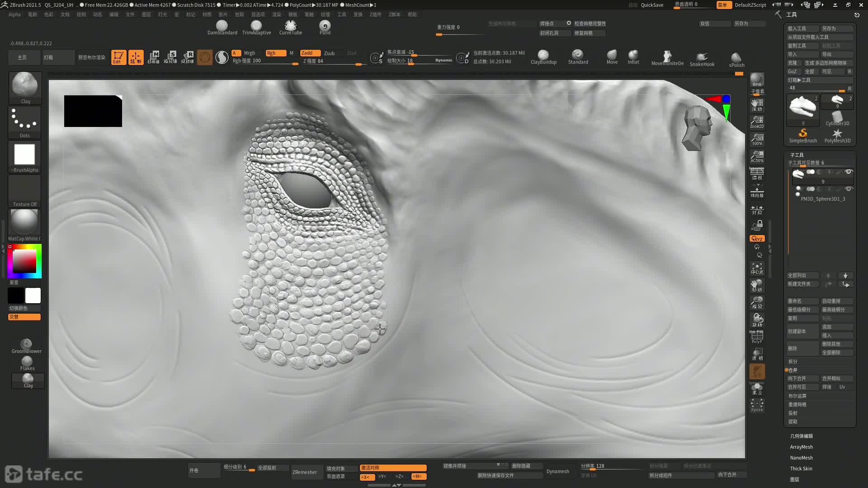Viewport: 868px width, 488px height.
Task: Activate Edit mode button
Action: pos(118,57)
